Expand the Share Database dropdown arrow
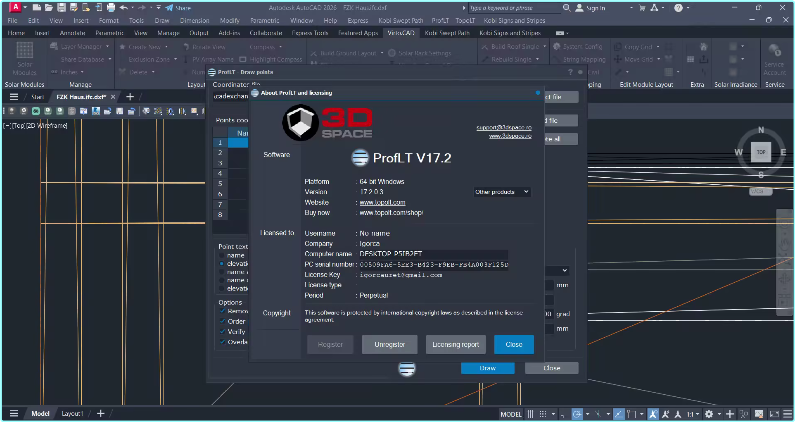The image size is (795, 422). 109,59
